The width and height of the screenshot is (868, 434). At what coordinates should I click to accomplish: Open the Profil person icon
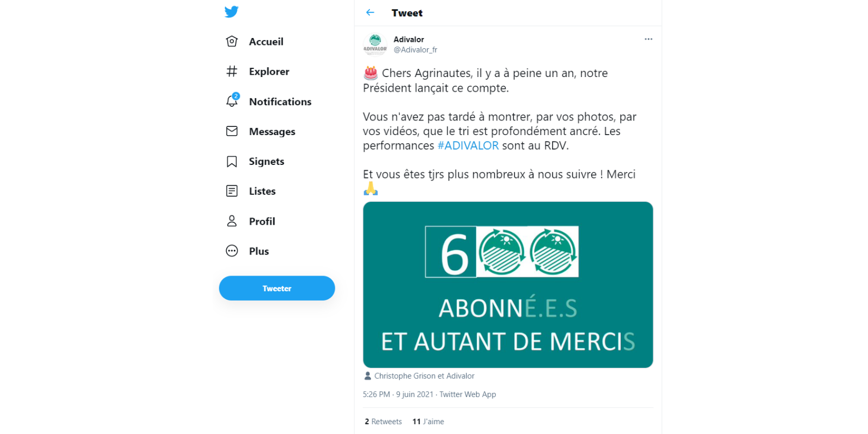pos(232,221)
